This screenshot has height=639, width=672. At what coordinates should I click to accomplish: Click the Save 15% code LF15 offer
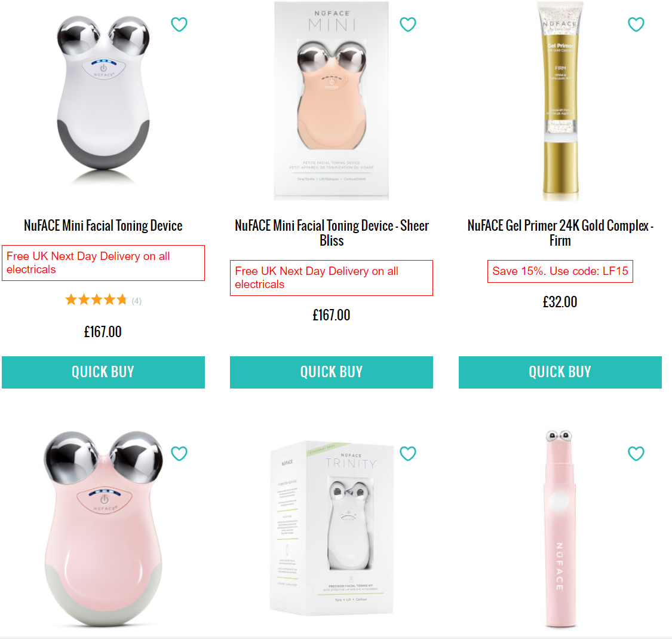tap(560, 271)
